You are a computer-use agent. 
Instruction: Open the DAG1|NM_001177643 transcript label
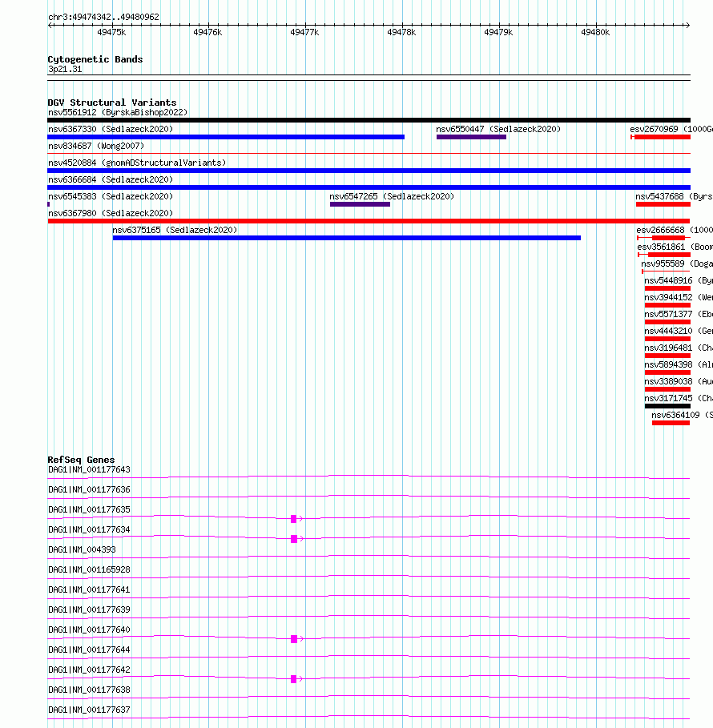[x=89, y=470]
